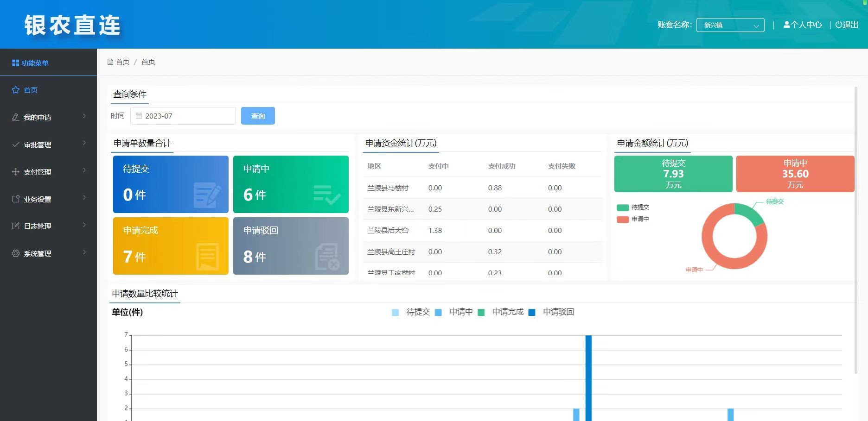
Task: Open 个人中心 in the top bar
Action: click(803, 25)
